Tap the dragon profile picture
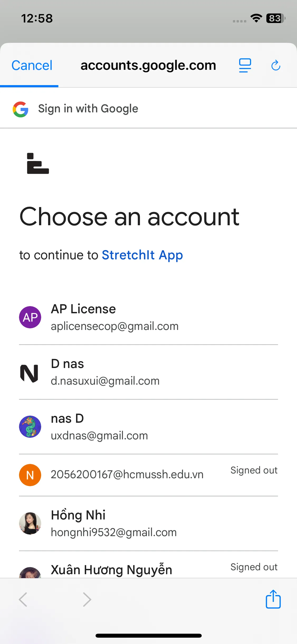Image resolution: width=297 pixels, height=644 pixels. click(30, 426)
